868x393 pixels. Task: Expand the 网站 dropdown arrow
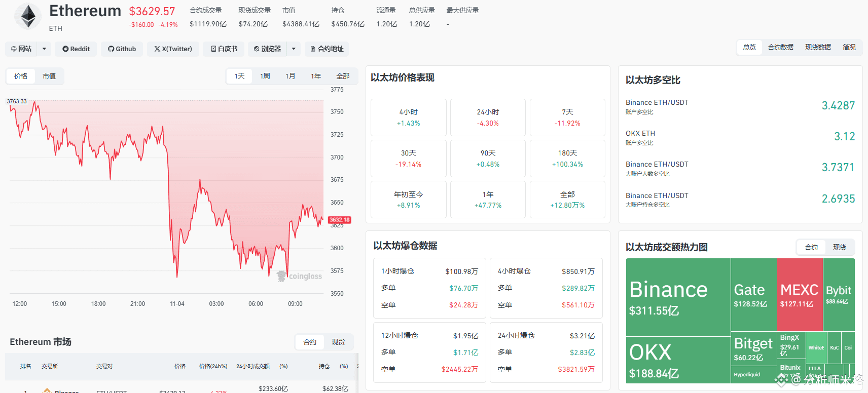[x=44, y=49]
